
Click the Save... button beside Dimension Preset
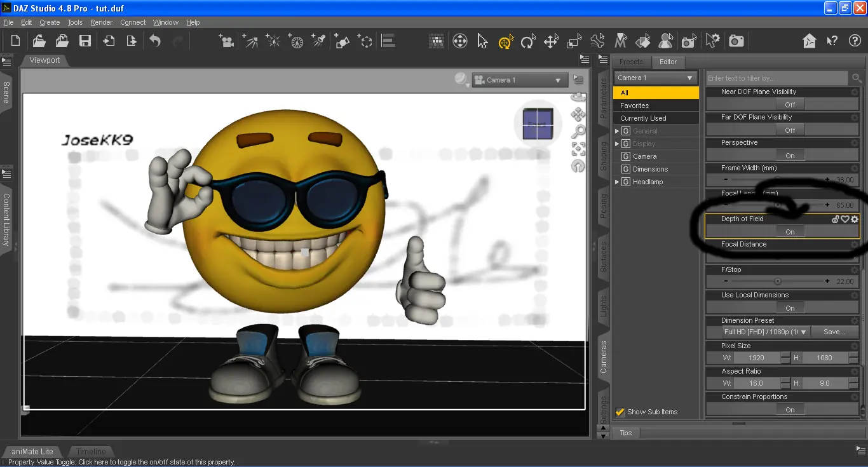[834, 332]
